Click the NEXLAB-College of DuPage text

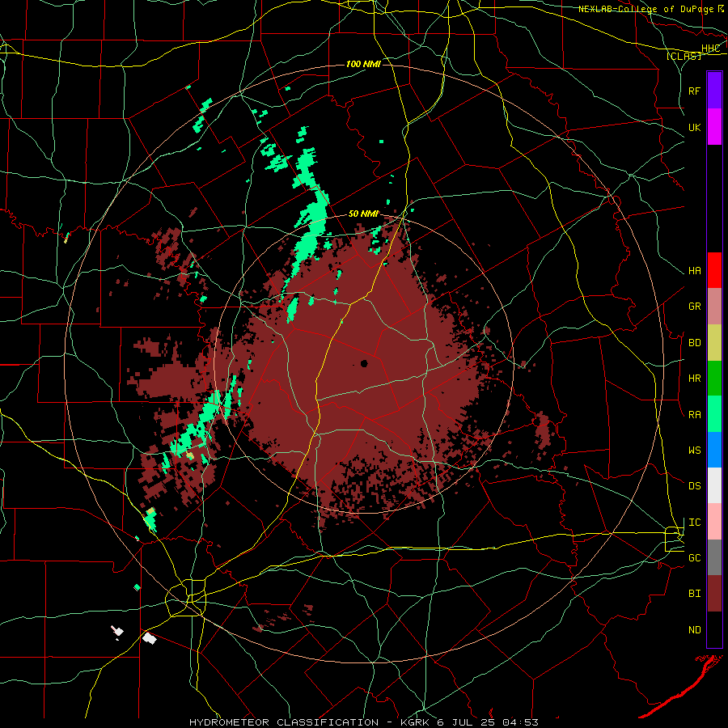646,9
